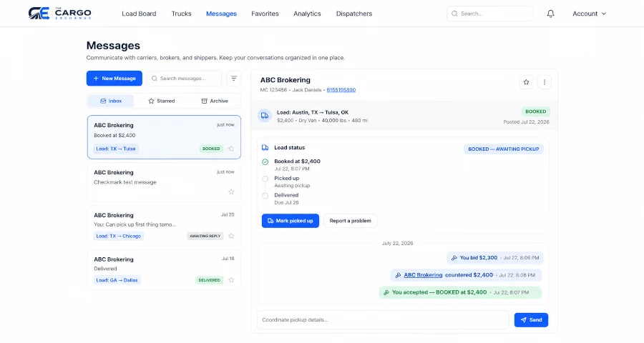Click the AWAITING REPLY badge
This screenshot has width=644, height=343.
point(205,236)
